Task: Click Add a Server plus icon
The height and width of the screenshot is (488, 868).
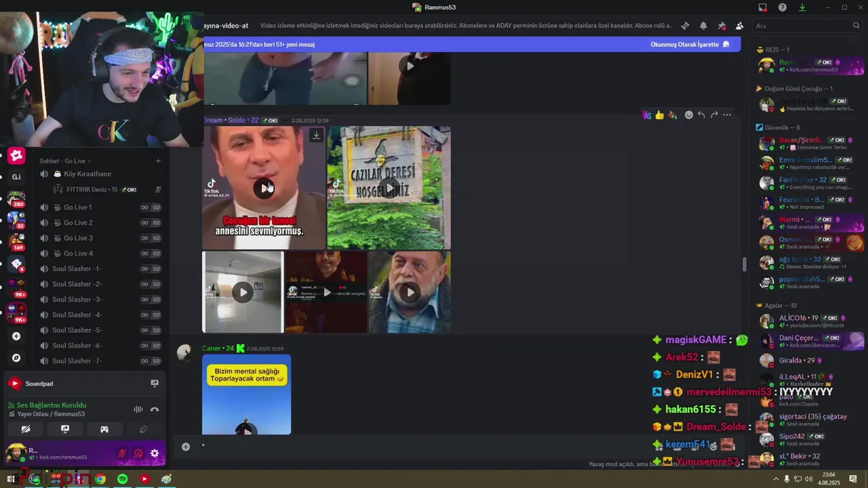Action: pos(16,336)
